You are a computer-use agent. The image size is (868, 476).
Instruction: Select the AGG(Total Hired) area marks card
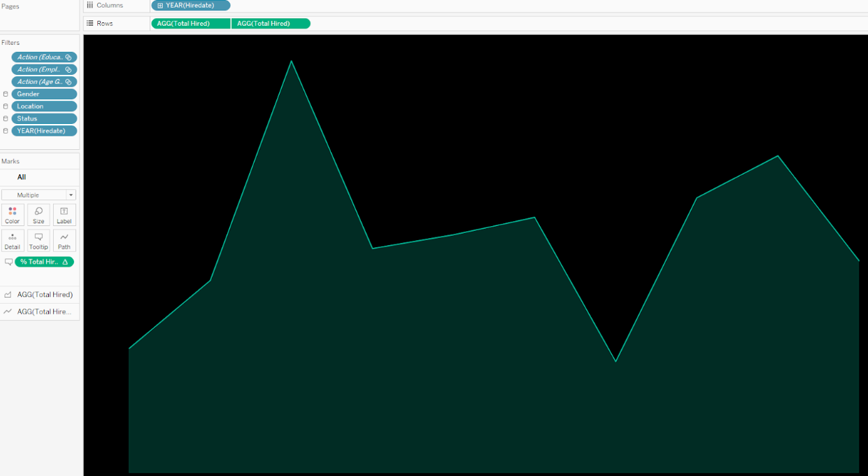pyautogui.click(x=40, y=295)
